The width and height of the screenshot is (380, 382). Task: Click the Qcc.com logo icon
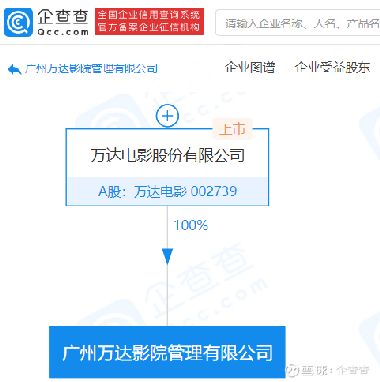point(18,22)
